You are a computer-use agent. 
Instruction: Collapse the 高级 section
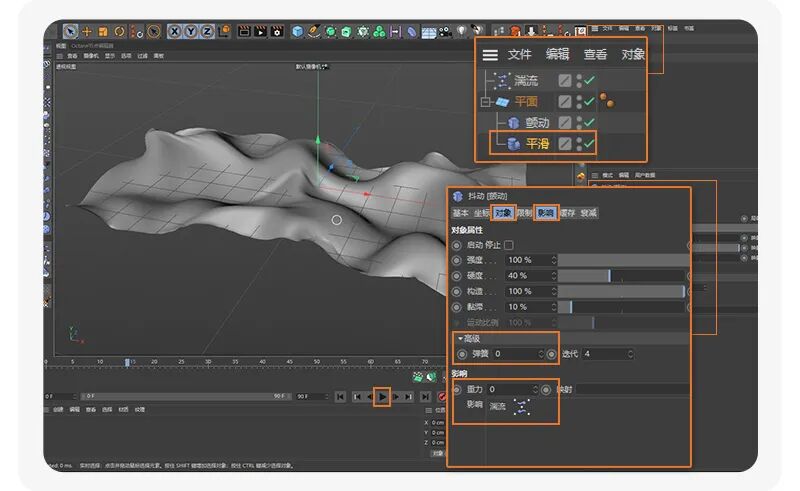(460, 338)
